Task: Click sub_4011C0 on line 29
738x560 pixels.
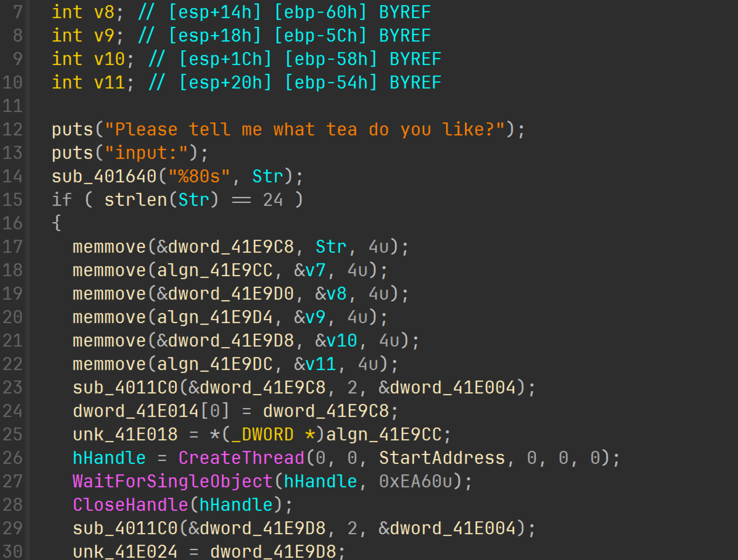Action: [x=125, y=528]
